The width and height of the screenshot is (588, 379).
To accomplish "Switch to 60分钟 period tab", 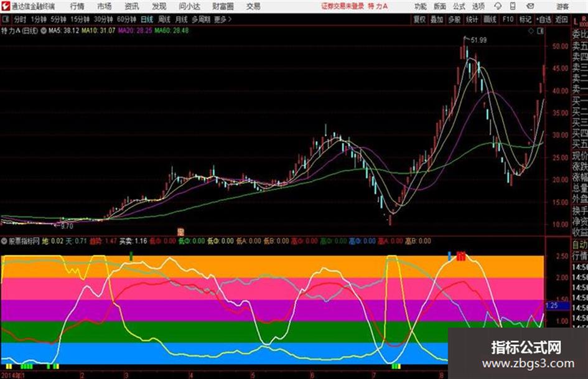I will 126,19.
